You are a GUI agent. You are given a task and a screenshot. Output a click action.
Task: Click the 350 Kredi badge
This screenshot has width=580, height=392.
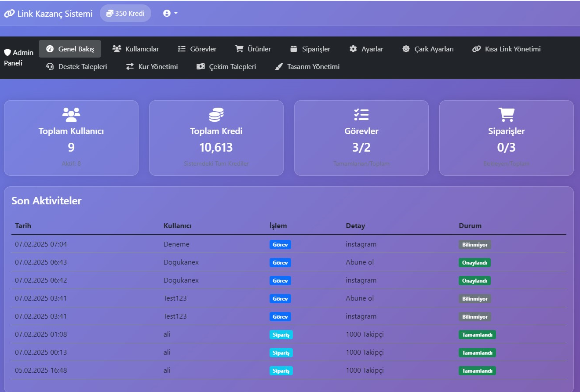pos(125,13)
